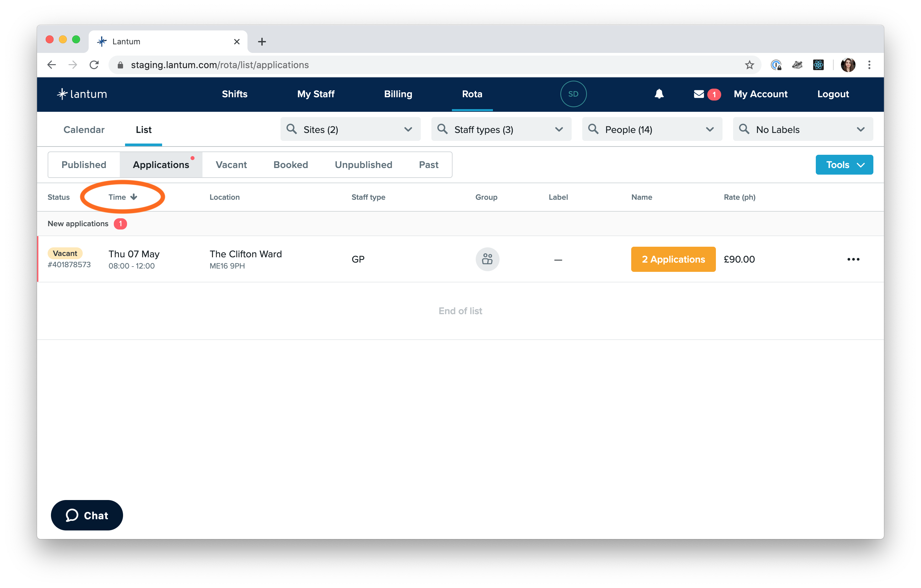
Task: Reload the page with the refresh icon
Action: (x=94, y=64)
